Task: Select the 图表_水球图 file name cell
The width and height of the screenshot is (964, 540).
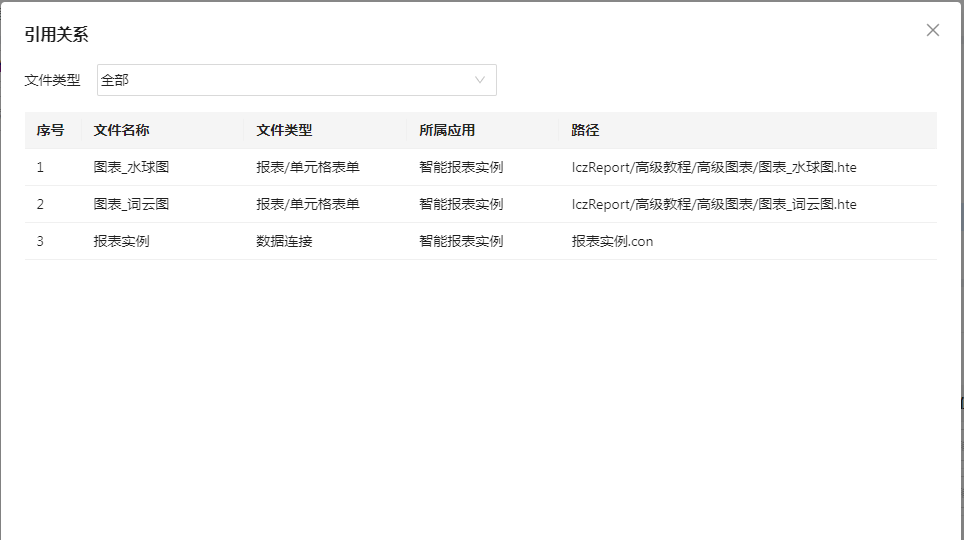Action: (131, 167)
